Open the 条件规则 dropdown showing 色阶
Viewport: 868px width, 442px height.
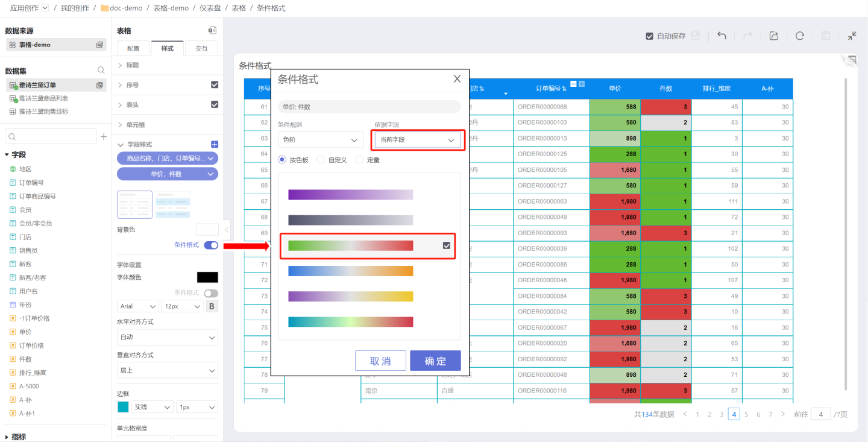[320, 140]
